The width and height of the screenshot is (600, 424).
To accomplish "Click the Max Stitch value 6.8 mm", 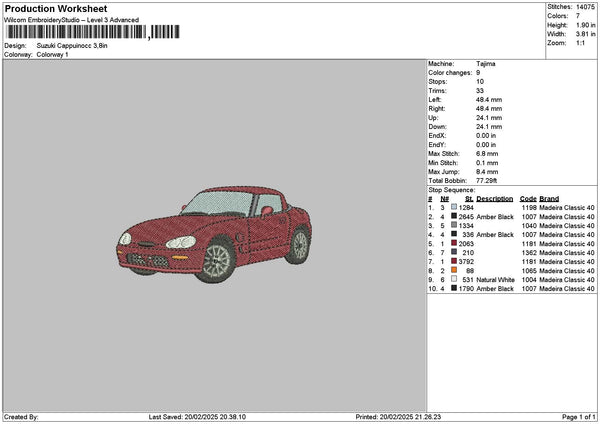I will pyautogui.click(x=487, y=154).
